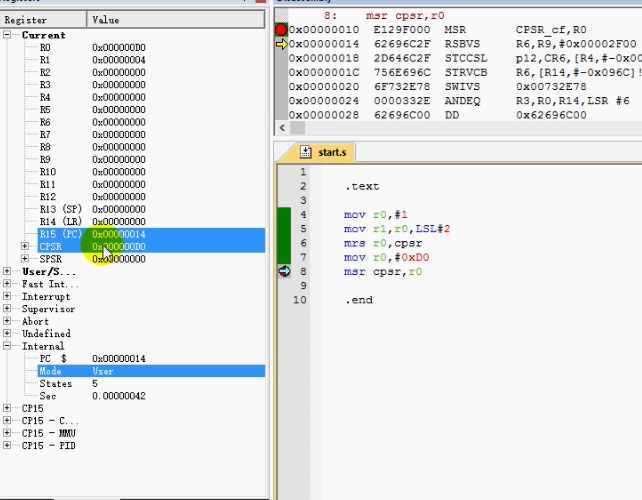Click the current-line arrow at line 8
This screenshot has width=642, height=500.
(x=284, y=271)
